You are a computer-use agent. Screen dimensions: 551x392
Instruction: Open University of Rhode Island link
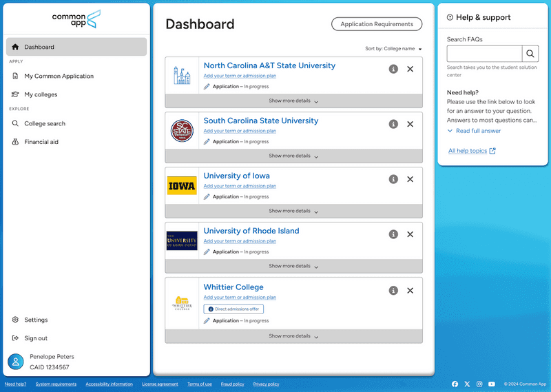tap(251, 231)
